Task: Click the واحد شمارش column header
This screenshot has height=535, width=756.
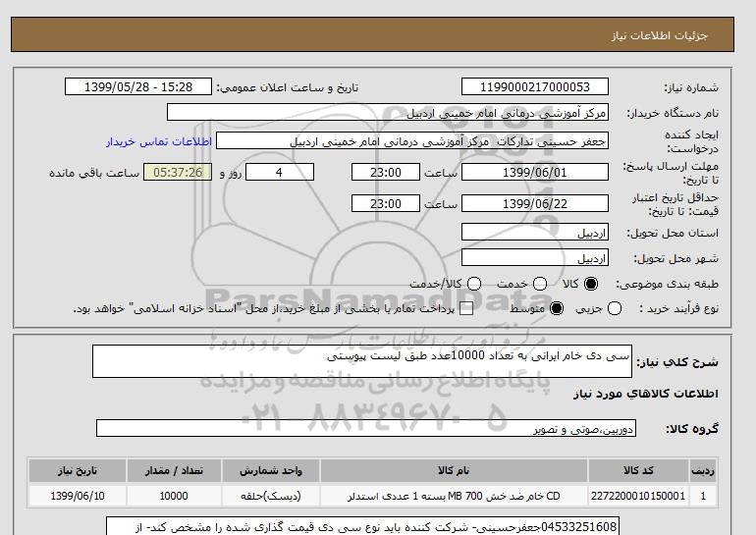Action: (271, 470)
